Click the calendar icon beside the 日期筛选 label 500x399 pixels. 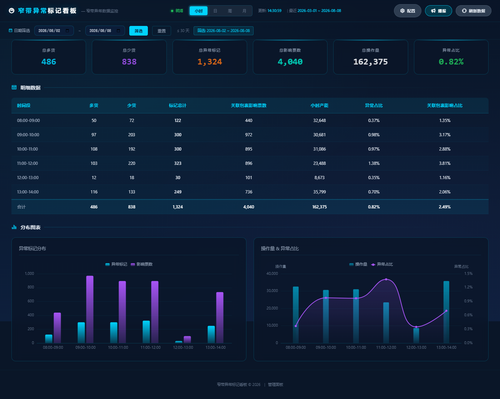(x=10, y=30)
